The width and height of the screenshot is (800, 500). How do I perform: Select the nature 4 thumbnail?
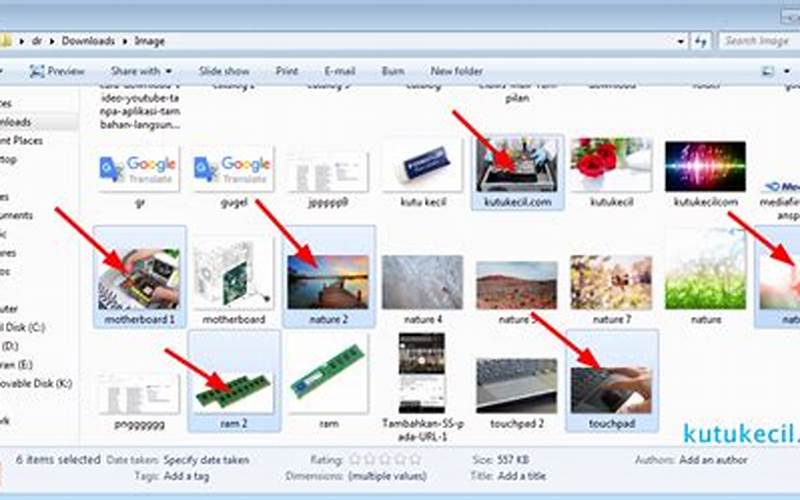[x=422, y=282]
